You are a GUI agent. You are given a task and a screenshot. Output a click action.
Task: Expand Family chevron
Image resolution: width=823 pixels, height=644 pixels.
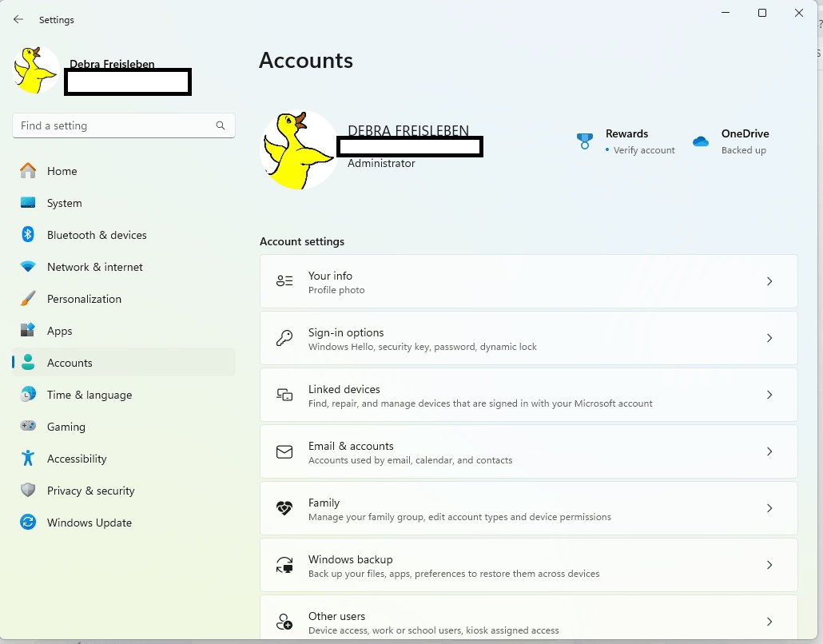(769, 508)
